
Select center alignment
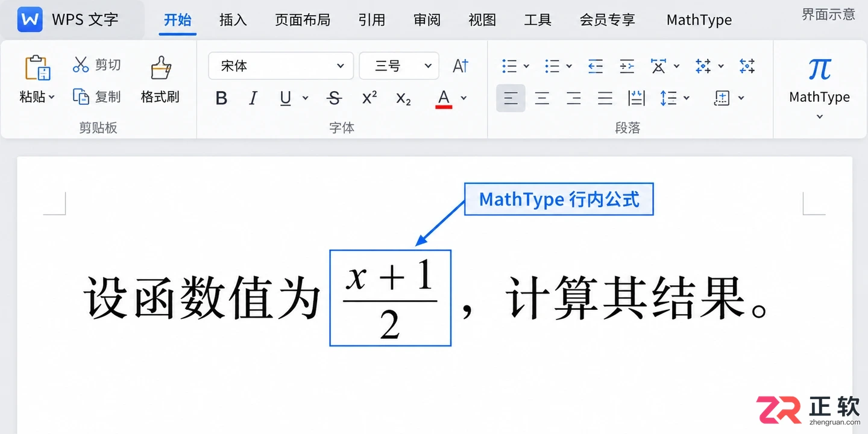542,98
